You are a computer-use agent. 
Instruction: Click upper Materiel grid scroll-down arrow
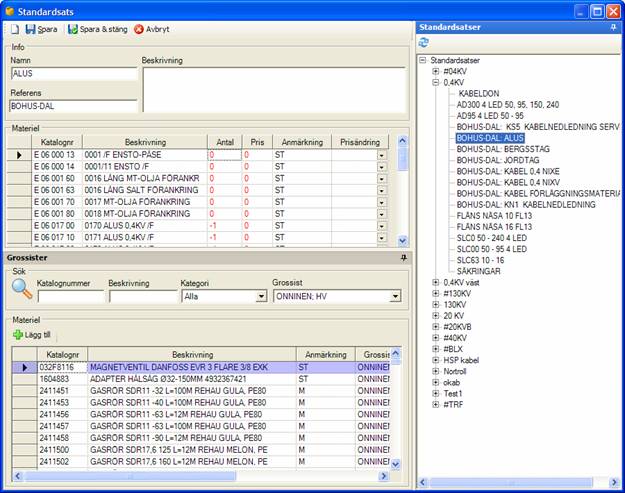(x=402, y=241)
